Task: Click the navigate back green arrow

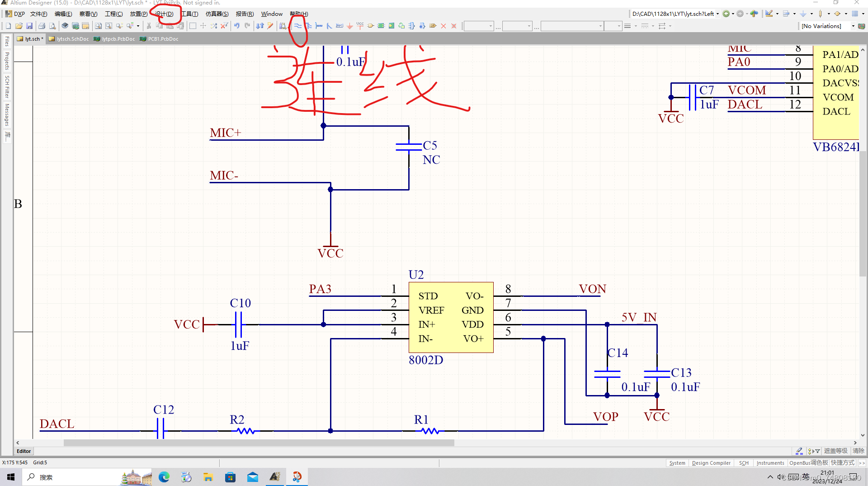Action: [726, 14]
